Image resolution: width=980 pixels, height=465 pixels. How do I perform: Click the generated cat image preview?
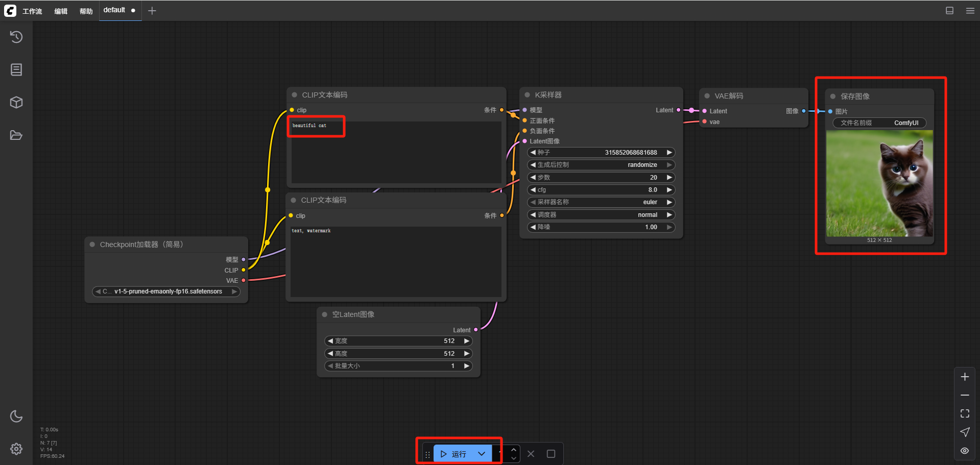coord(879,183)
